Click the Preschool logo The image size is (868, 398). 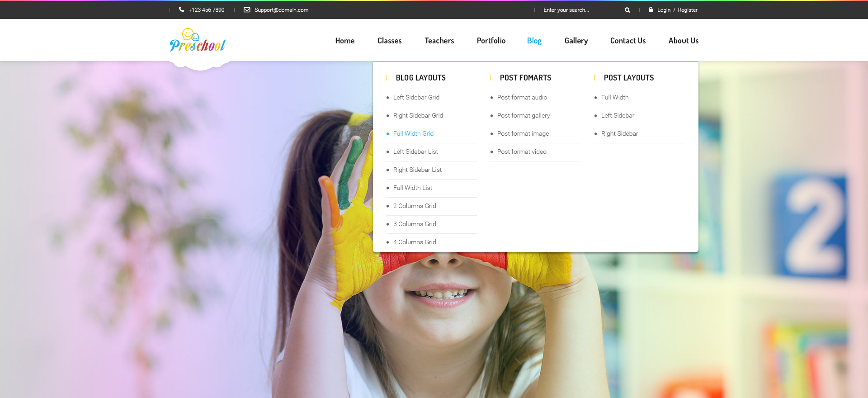coord(198,40)
